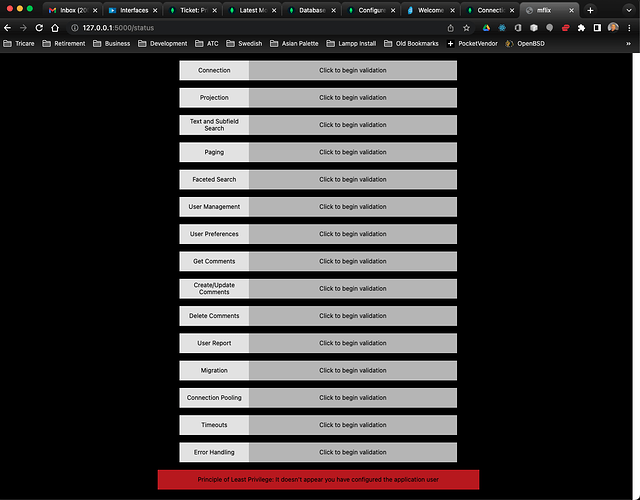Begin validation for Connection Pooling
The height and width of the screenshot is (500, 640).
[x=353, y=398]
